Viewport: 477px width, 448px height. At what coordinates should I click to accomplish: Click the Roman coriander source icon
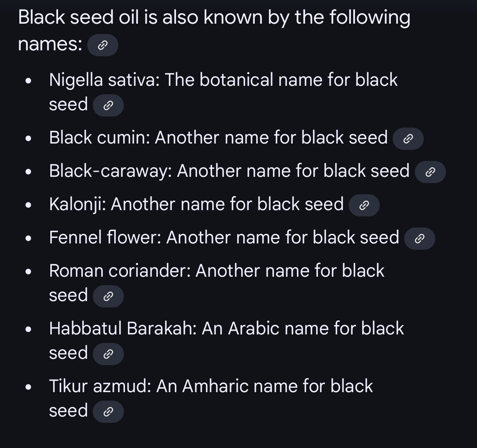coord(108,296)
